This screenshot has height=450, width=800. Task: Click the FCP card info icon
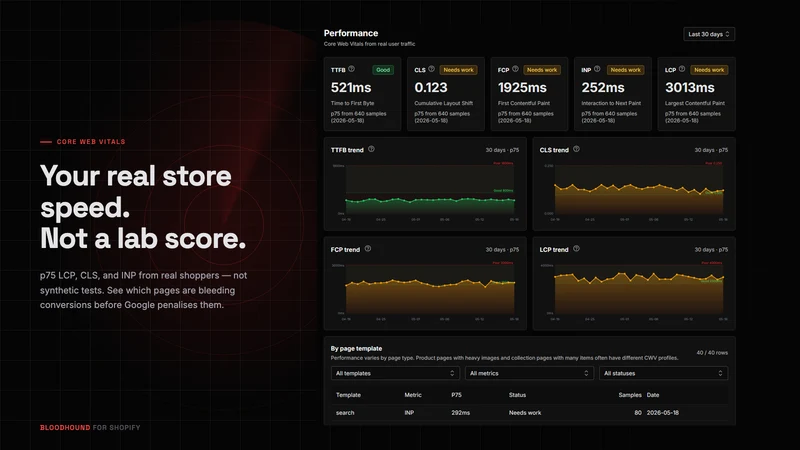[x=515, y=69]
